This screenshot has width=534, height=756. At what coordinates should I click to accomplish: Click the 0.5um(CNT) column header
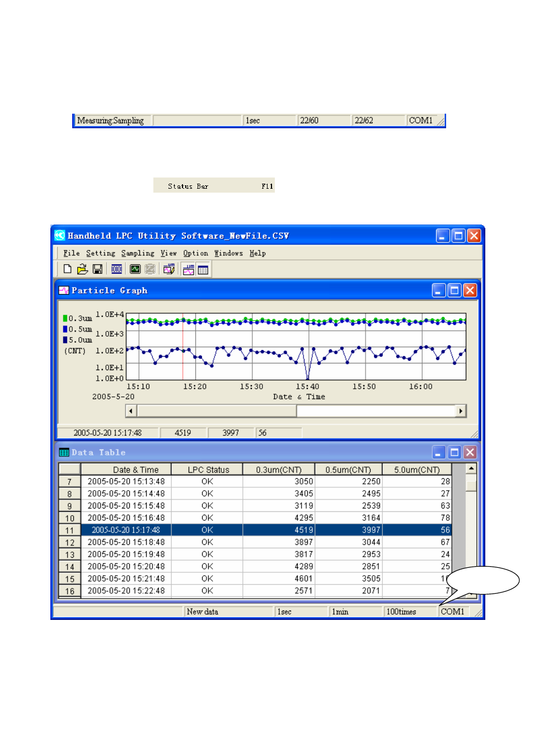click(348, 469)
